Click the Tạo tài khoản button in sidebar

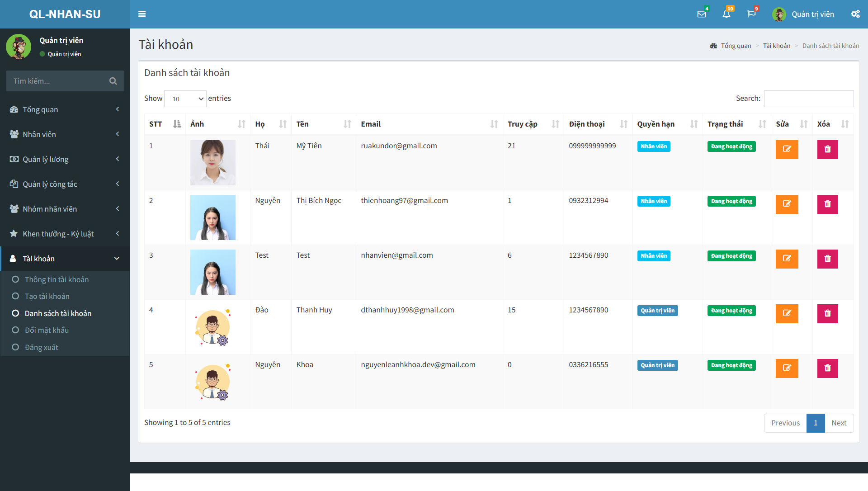(x=47, y=296)
